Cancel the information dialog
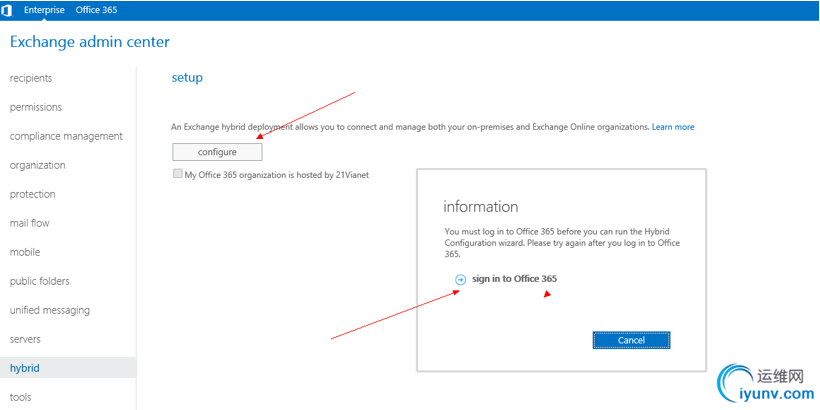This screenshot has width=820, height=410. point(631,340)
